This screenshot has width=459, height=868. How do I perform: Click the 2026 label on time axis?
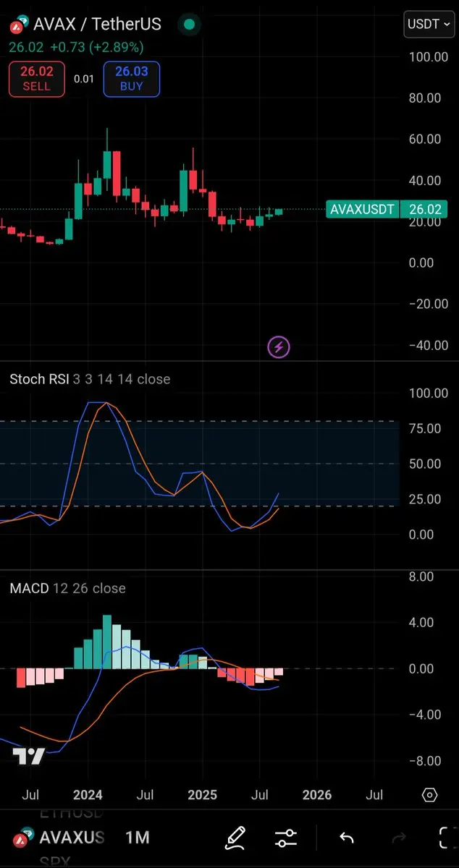(x=316, y=795)
